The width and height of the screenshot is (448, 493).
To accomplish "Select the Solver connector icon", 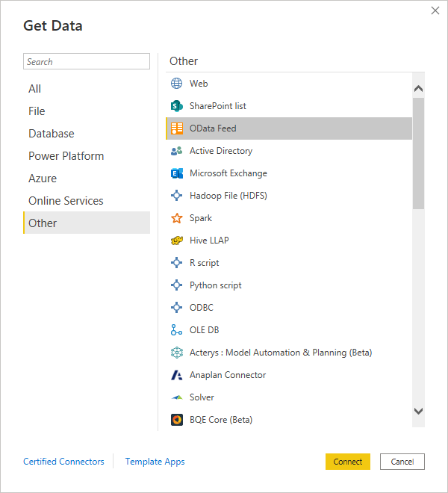I will point(177,397).
